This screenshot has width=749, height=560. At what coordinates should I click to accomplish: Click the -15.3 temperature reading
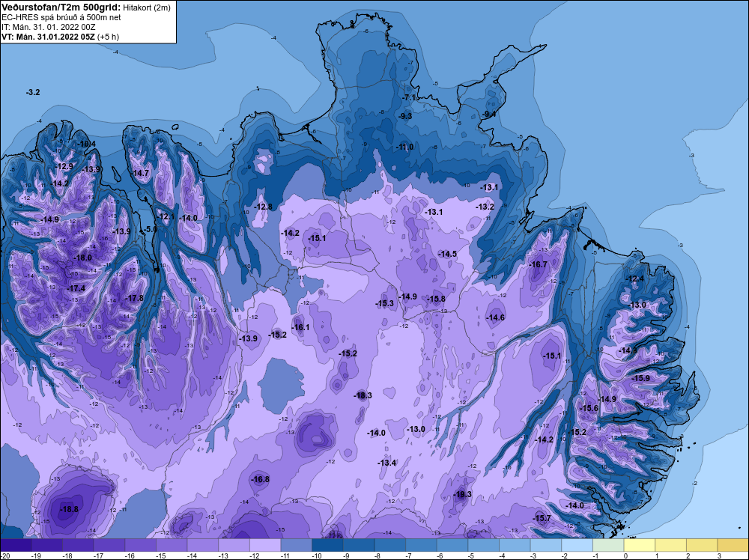coord(384,303)
